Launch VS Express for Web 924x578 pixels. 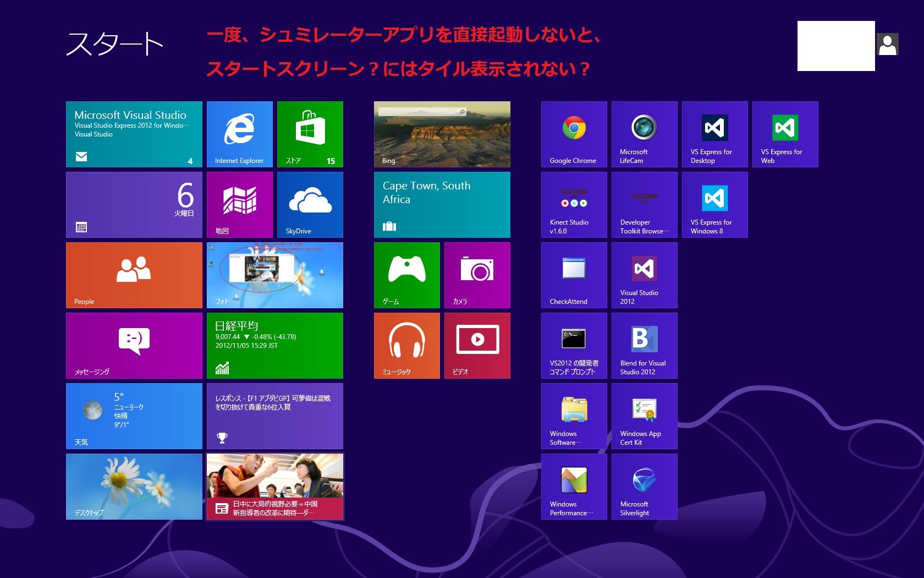pos(785,134)
